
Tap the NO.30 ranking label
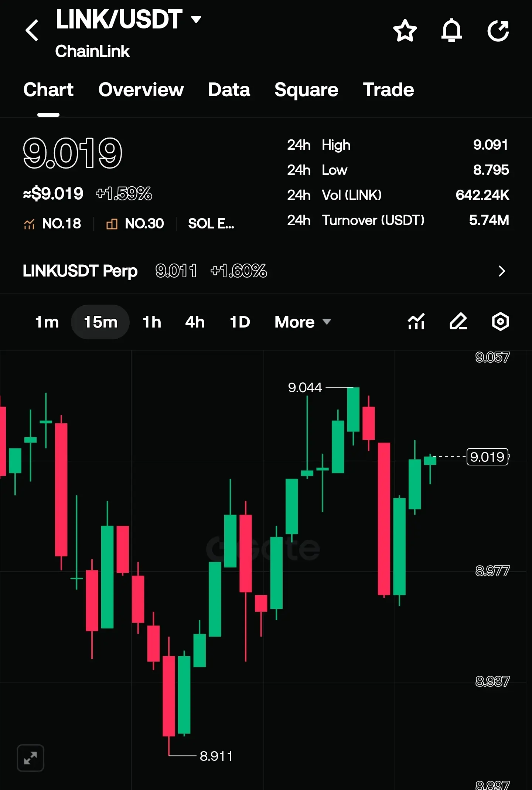(144, 224)
